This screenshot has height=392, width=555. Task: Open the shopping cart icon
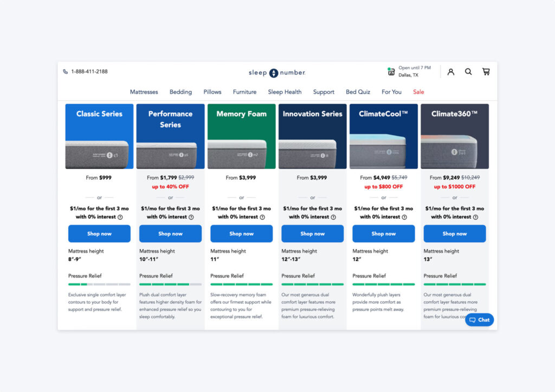point(486,72)
